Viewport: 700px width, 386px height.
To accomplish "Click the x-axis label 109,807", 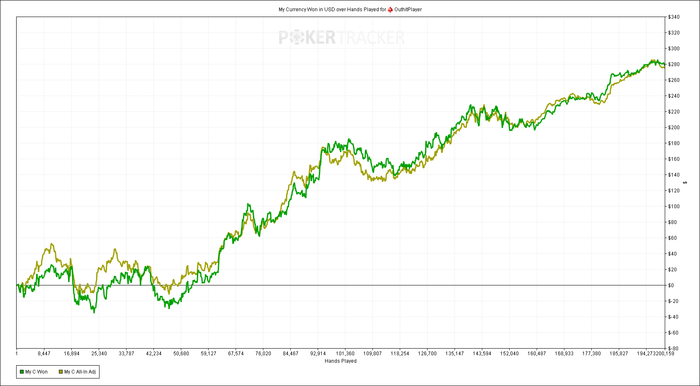I will click(x=373, y=353).
